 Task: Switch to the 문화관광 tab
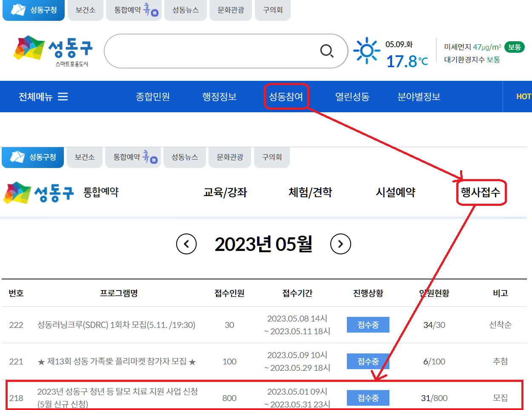pos(230,10)
